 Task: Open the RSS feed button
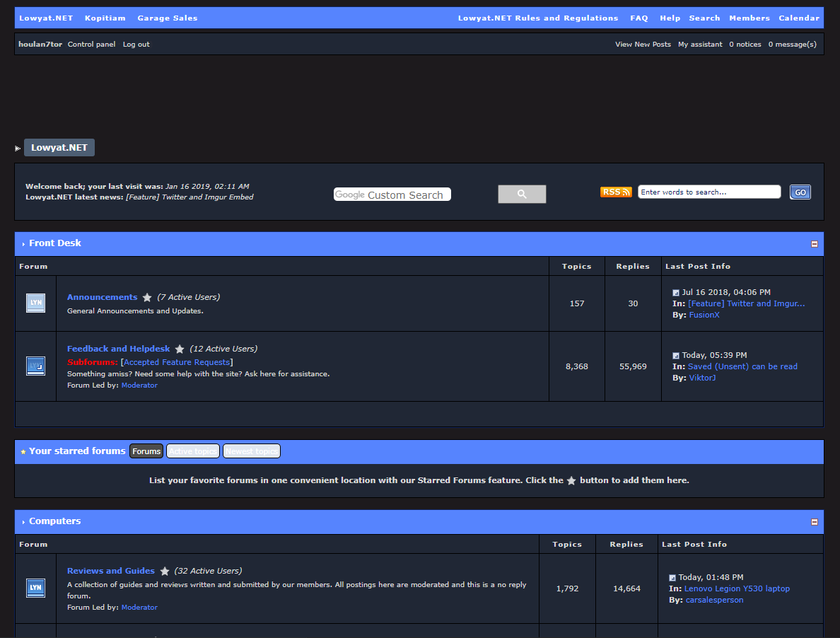(x=616, y=192)
